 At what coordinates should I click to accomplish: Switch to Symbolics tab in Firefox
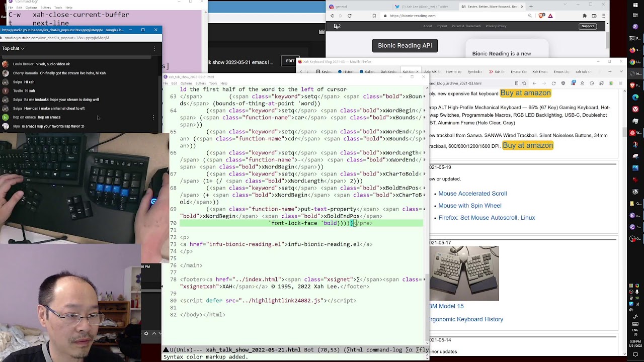point(474,71)
